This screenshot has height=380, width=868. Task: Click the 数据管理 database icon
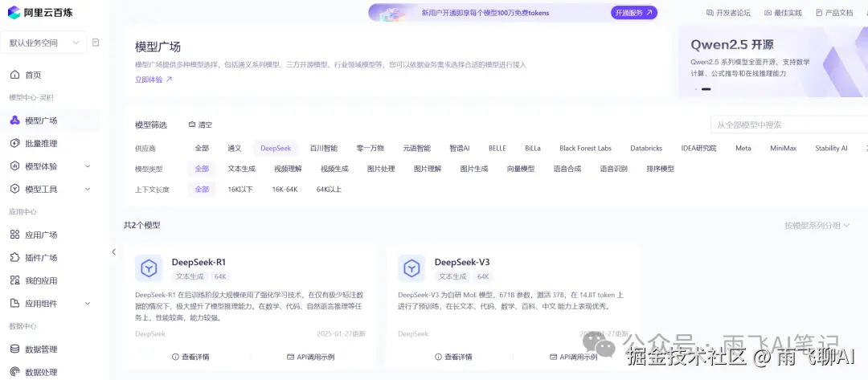click(15, 349)
